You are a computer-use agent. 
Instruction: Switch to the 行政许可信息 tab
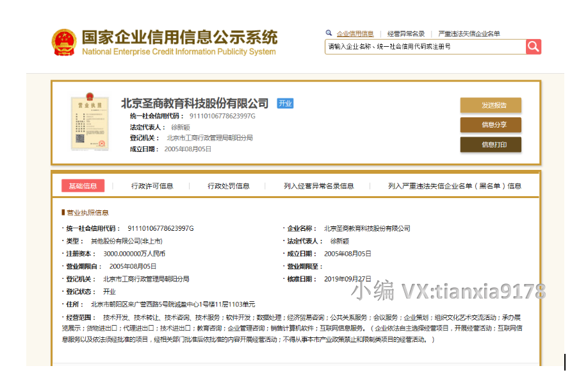click(x=152, y=186)
